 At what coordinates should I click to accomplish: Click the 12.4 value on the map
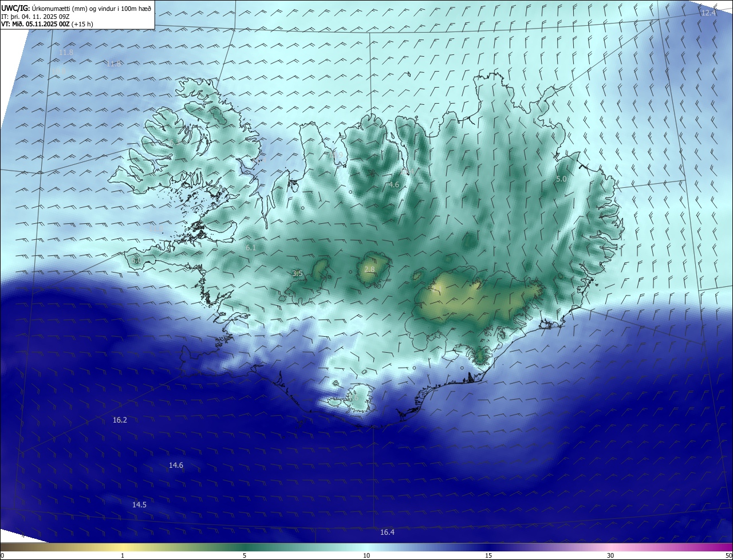pyautogui.click(x=708, y=13)
